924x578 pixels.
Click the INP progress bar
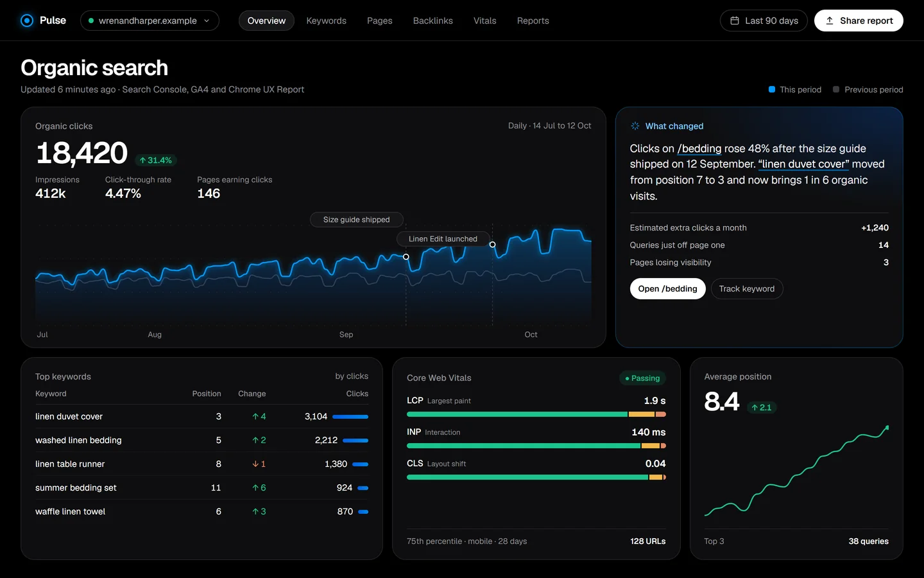[x=536, y=446]
